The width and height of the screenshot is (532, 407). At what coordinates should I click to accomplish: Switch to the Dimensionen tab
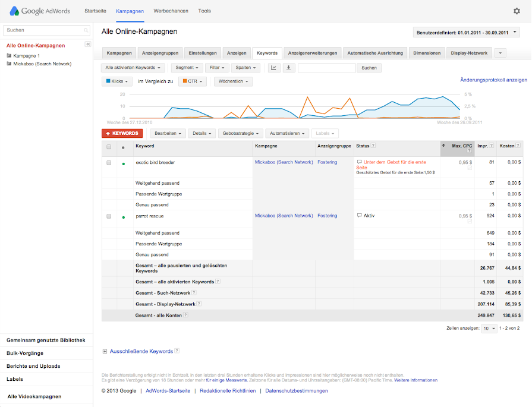(427, 53)
